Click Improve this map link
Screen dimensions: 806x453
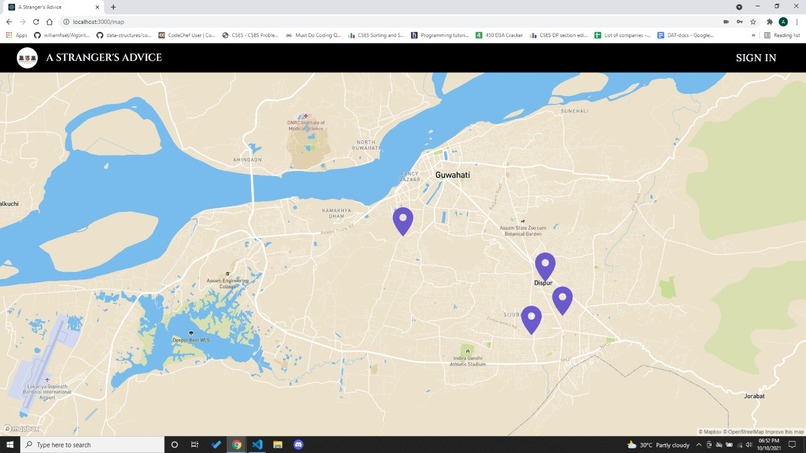click(x=784, y=432)
